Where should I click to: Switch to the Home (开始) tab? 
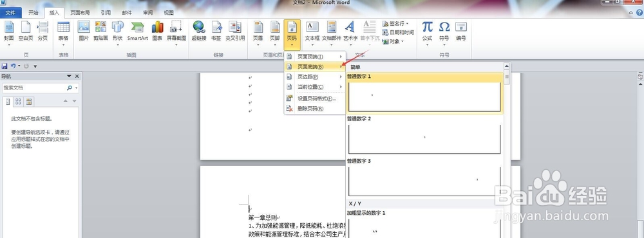click(x=33, y=13)
